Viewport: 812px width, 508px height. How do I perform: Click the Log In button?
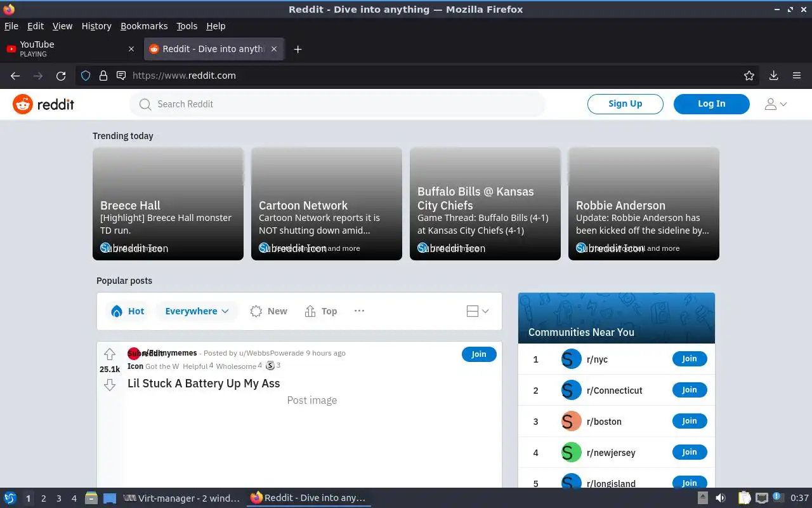[x=712, y=104]
